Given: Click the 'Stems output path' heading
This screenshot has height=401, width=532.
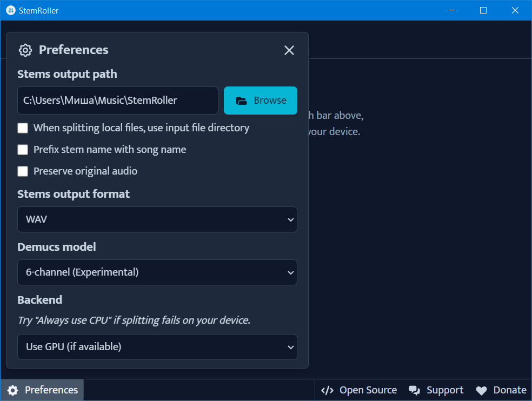Looking at the screenshot, I should tap(67, 74).
